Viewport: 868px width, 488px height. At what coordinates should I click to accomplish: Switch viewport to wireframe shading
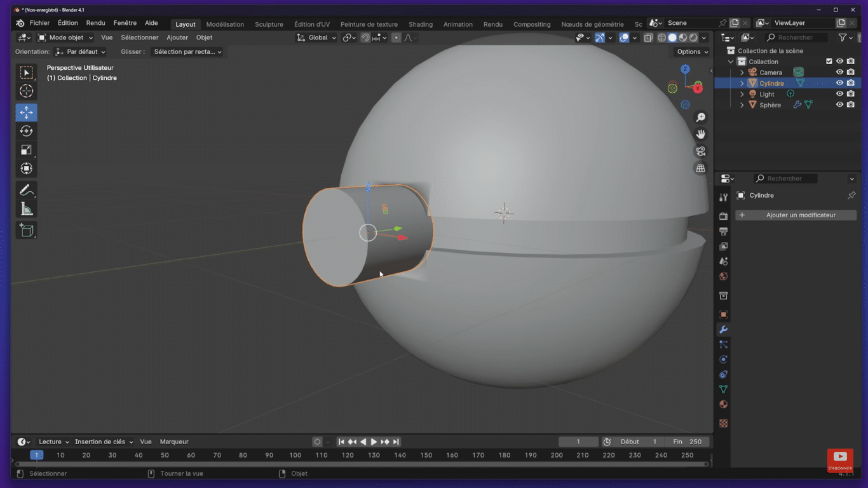click(x=661, y=37)
